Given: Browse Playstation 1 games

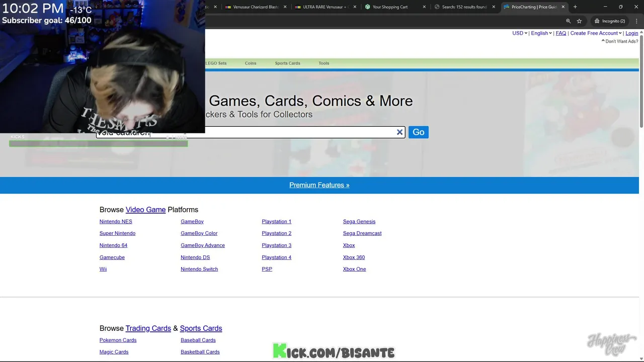Looking at the screenshot, I should 277,222.
